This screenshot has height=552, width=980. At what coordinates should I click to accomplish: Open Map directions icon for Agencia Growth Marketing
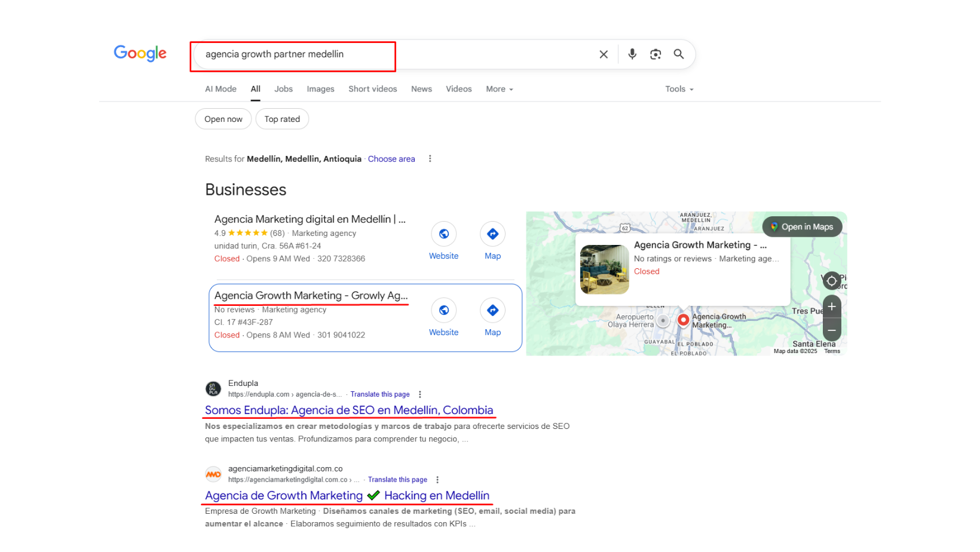[x=493, y=310]
